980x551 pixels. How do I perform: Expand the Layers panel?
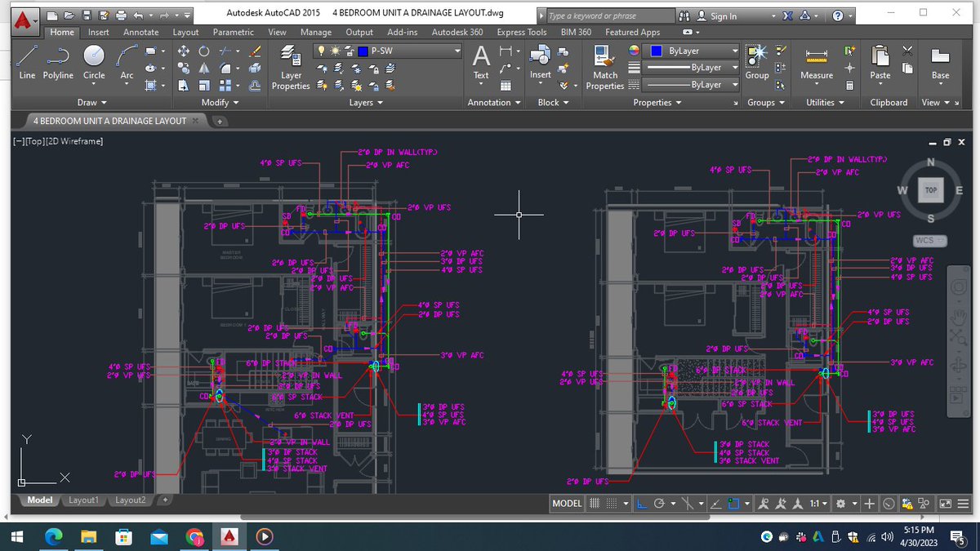pyautogui.click(x=367, y=103)
